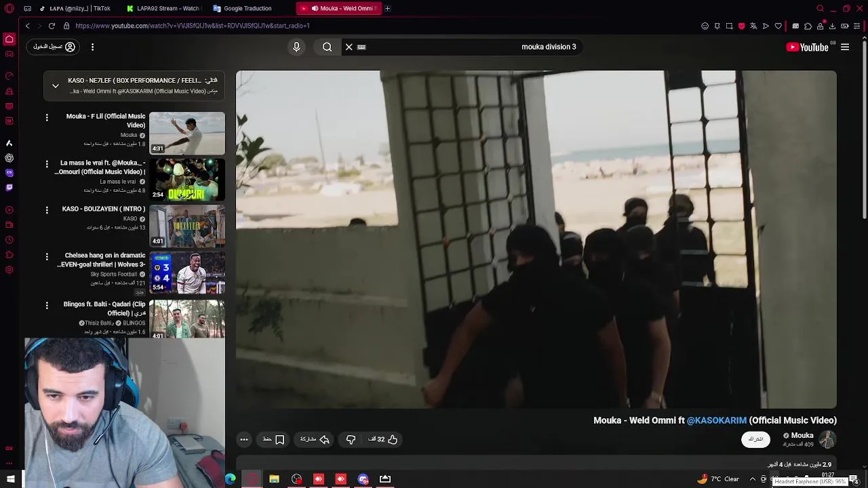Open the Mouka channel name link
The image size is (868, 488).
click(802, 436)
